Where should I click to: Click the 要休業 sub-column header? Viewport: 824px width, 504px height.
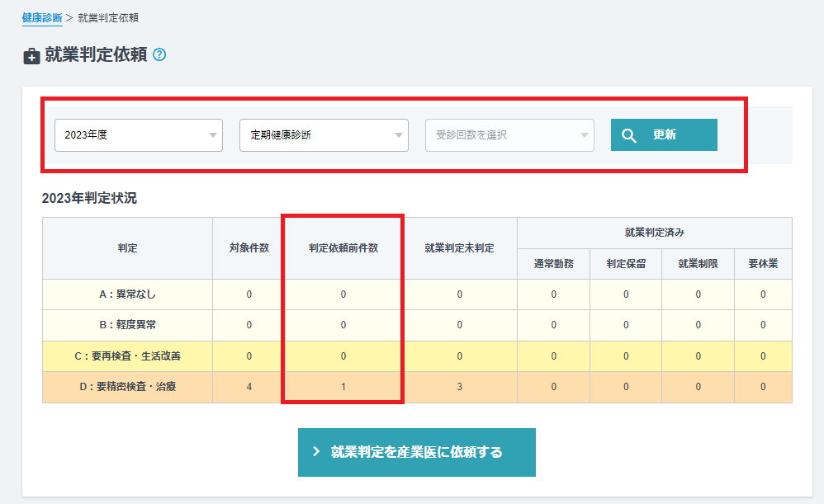[x=763, y=265]
